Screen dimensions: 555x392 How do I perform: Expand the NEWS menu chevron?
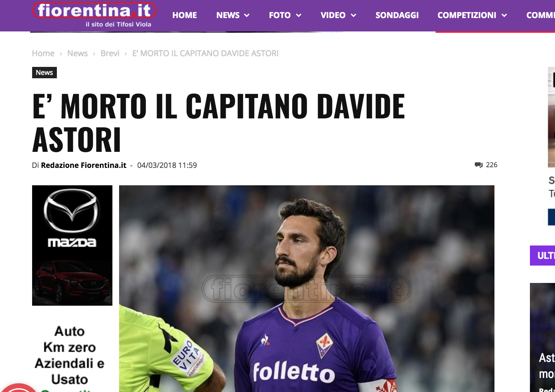(247, 15)
